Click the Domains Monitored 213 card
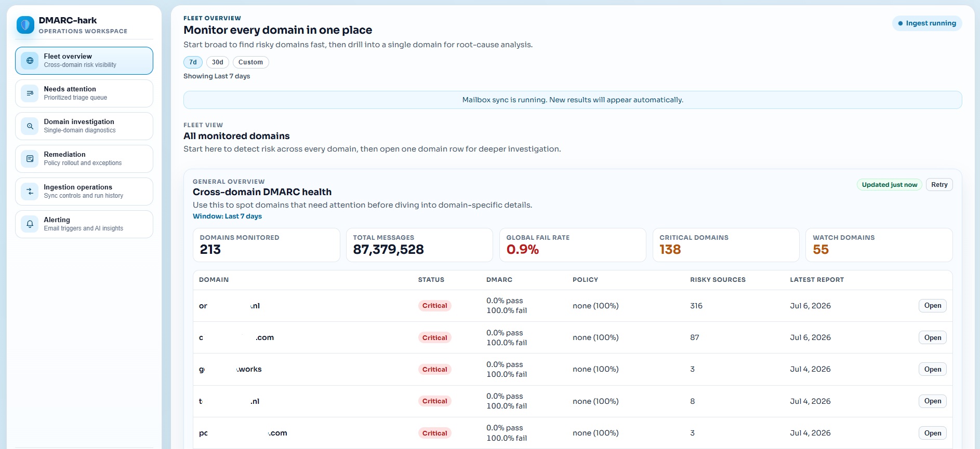 coord(266,245)
